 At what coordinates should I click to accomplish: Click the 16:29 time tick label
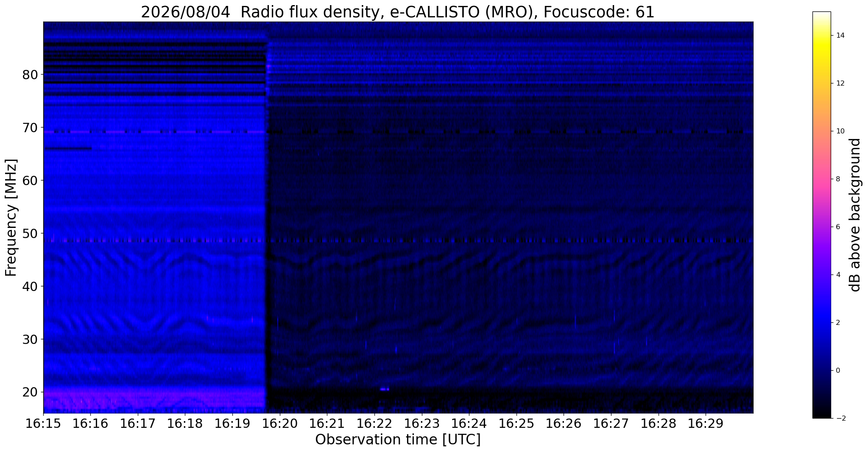(x=706, y=424)
